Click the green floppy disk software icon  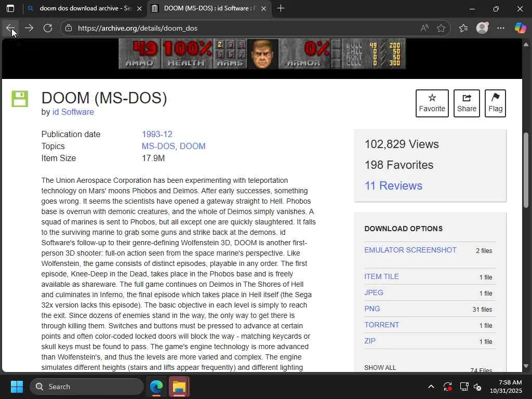coord(20,99)
